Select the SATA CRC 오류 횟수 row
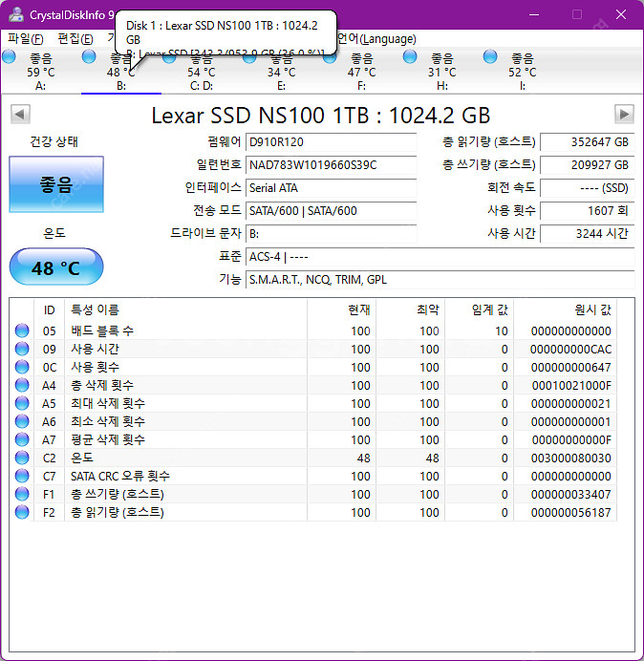The width and height of the screenshot is (644, 661). [x=313, y=476]
